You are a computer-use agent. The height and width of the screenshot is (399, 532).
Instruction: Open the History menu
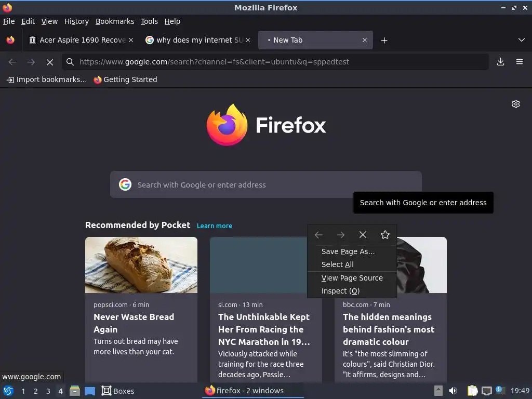point(77,21)
